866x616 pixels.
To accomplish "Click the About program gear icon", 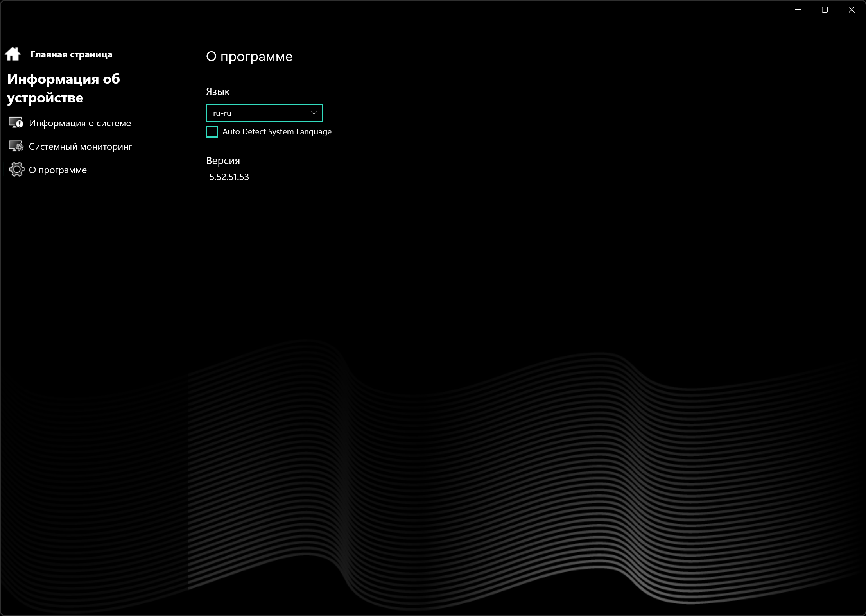I will point(16,170).
